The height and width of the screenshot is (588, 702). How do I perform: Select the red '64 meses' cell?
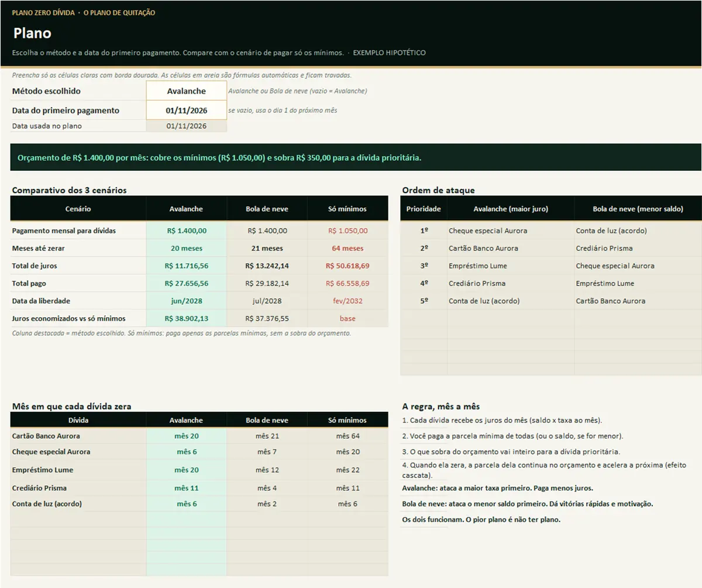[347, 248]
